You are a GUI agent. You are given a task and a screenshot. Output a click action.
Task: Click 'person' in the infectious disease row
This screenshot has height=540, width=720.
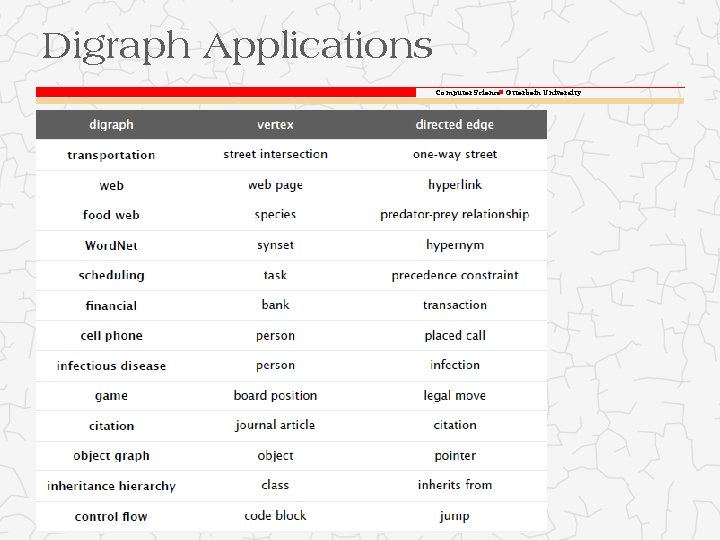tap(275, 366)
